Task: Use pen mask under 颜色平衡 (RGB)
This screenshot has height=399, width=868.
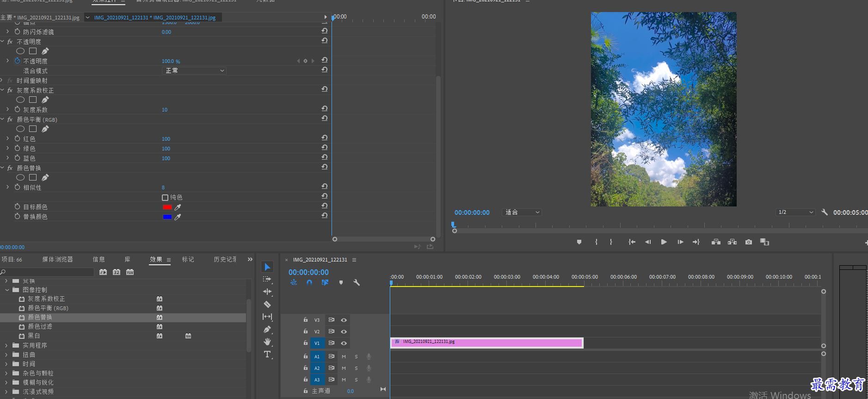Action: (45, 129)
